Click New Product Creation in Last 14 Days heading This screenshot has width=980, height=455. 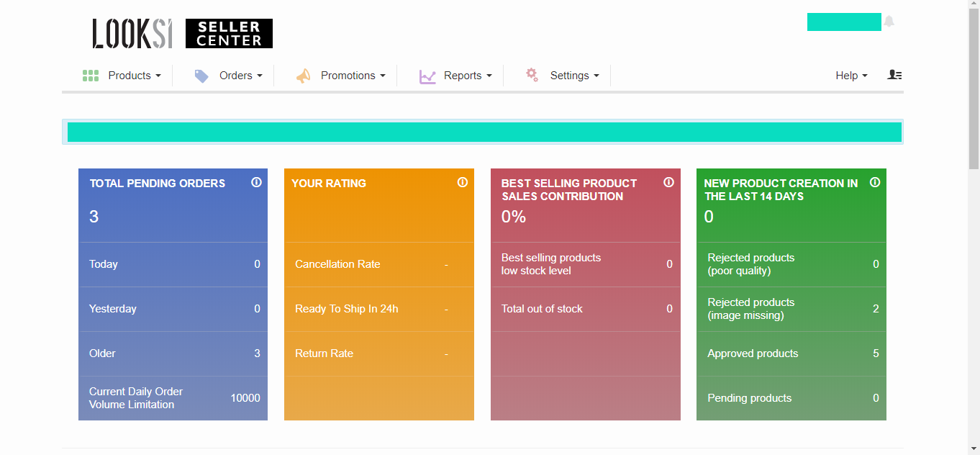coord(781,190)
